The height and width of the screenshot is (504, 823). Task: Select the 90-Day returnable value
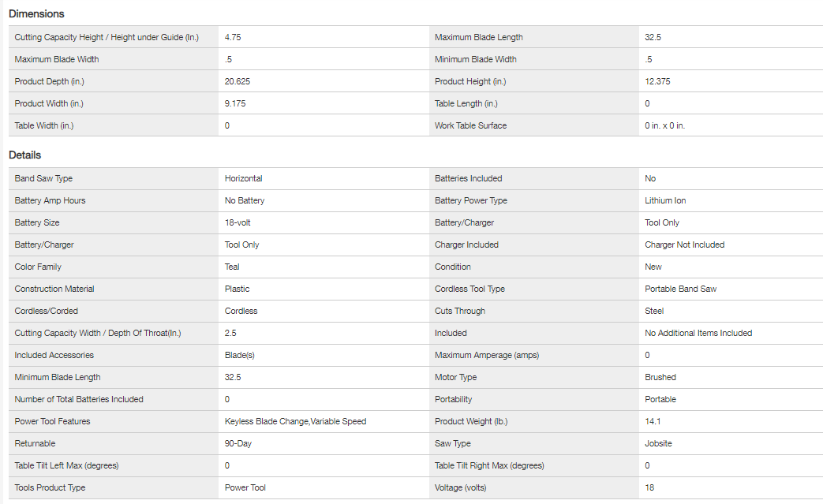pyautogui.click(x=238, y=443)
